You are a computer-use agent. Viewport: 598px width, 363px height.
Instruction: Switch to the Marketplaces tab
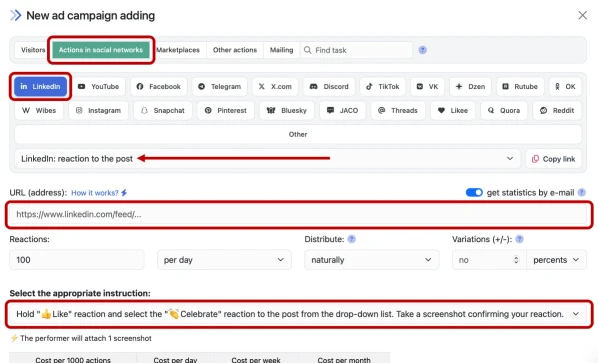[x=178, y=50]
